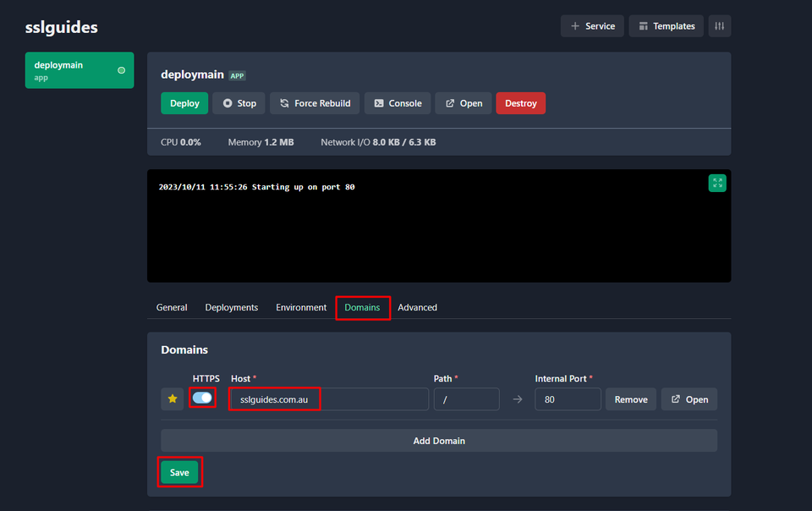This screenshot has height=511, width=812.
Task: Click the external-link icon on the domain's Open button
Action: [675, 398]
